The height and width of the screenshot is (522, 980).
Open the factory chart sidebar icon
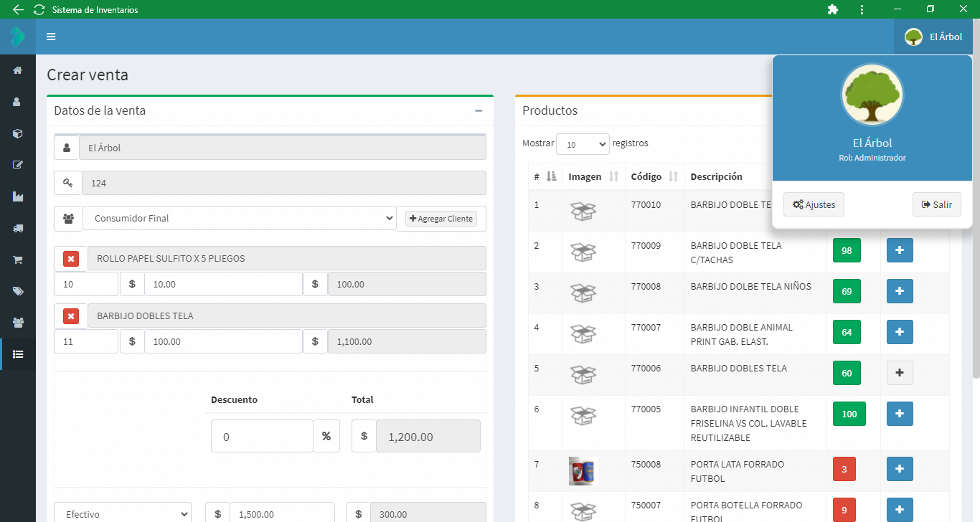17,196
